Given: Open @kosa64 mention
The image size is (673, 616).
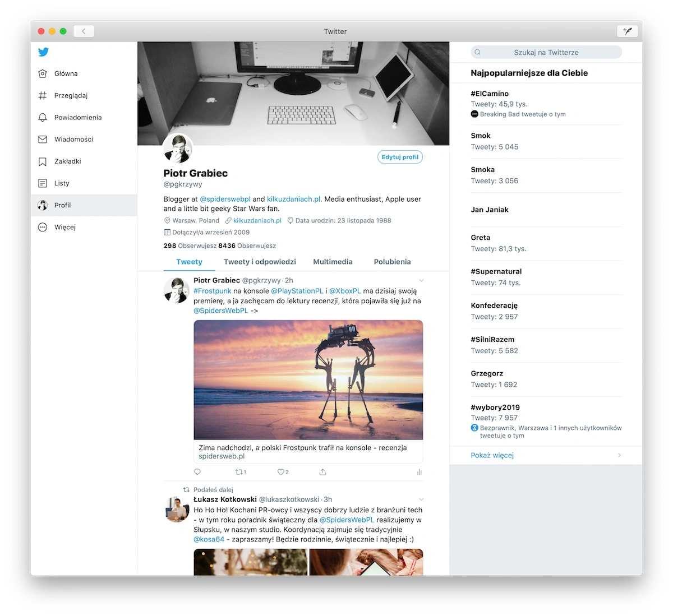Looking at the screenshot, I should point(209,539).
